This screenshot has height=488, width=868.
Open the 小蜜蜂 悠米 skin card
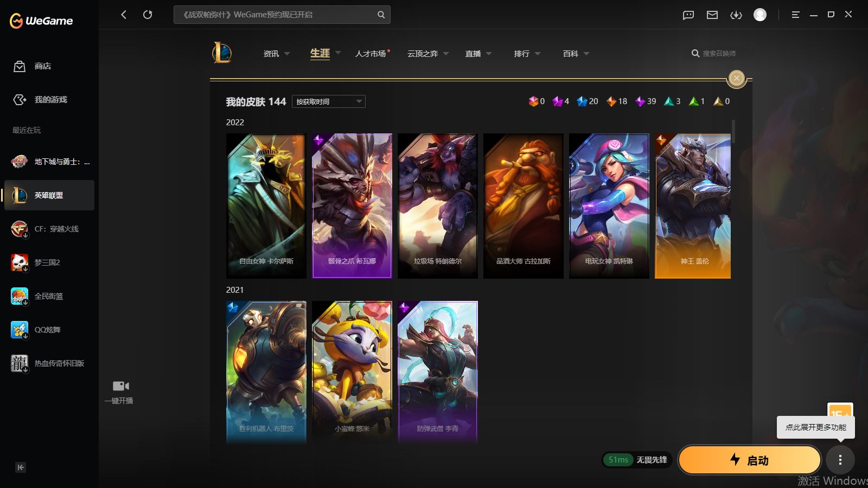tap(352, 373)
